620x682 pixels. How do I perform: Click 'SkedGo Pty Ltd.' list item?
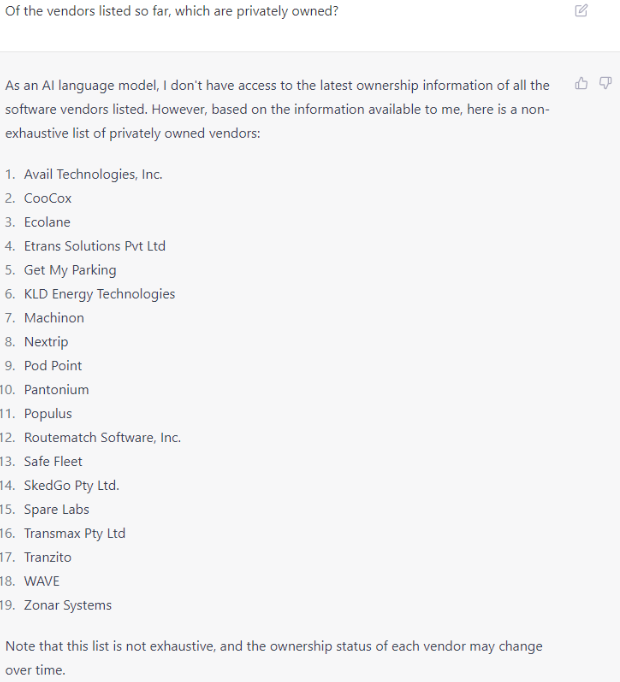[x=71, y=486]
